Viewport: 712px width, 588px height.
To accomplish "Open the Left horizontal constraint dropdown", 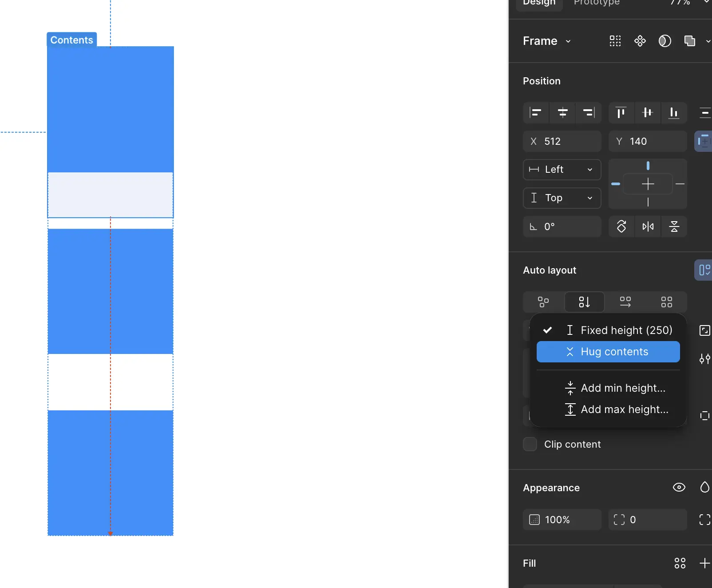I will click(x=562, y=170).
